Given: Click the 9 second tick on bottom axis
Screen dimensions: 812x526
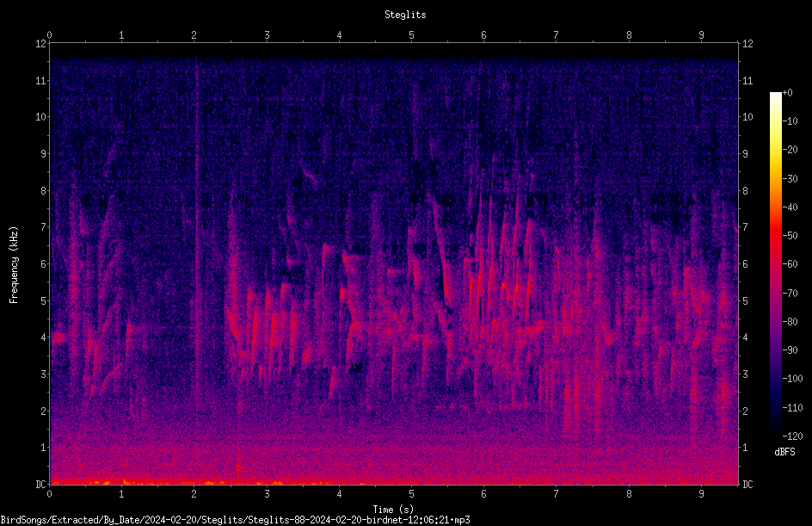Looking at the screenshot, I should pos(701,494).
